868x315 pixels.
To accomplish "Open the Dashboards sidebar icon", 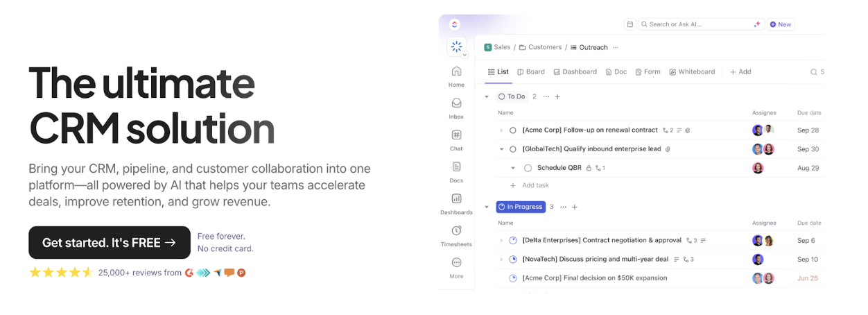I will pyautogui.click(x=456, y=199).
